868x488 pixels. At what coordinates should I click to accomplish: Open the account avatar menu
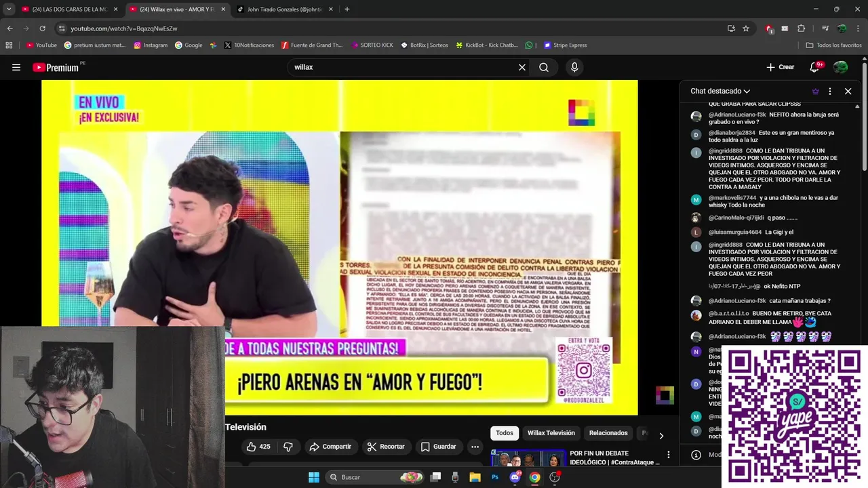tap(840, 67)
